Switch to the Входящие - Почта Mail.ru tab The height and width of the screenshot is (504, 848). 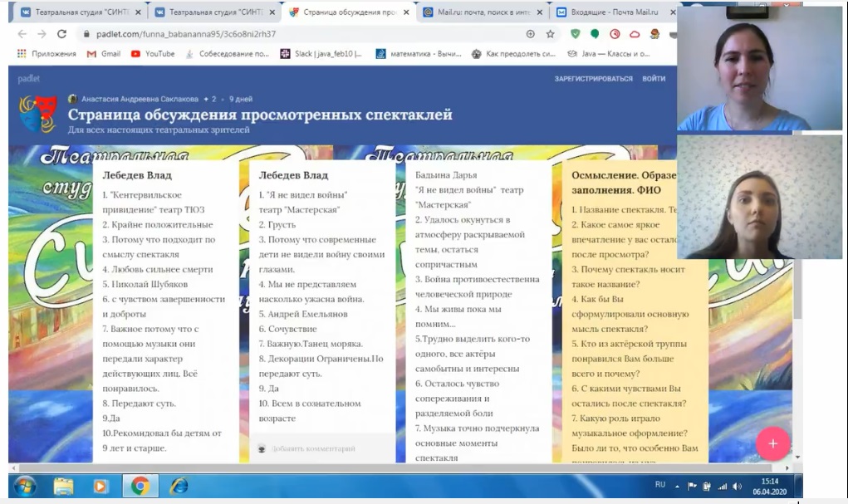[615, 12]
